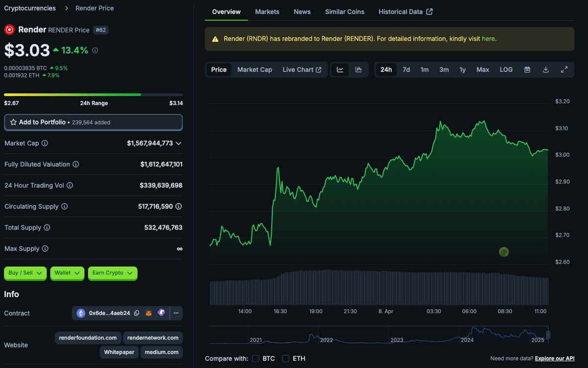Click the info icon beside 13.4% change
Screen dimensions: 588x368
95,50
